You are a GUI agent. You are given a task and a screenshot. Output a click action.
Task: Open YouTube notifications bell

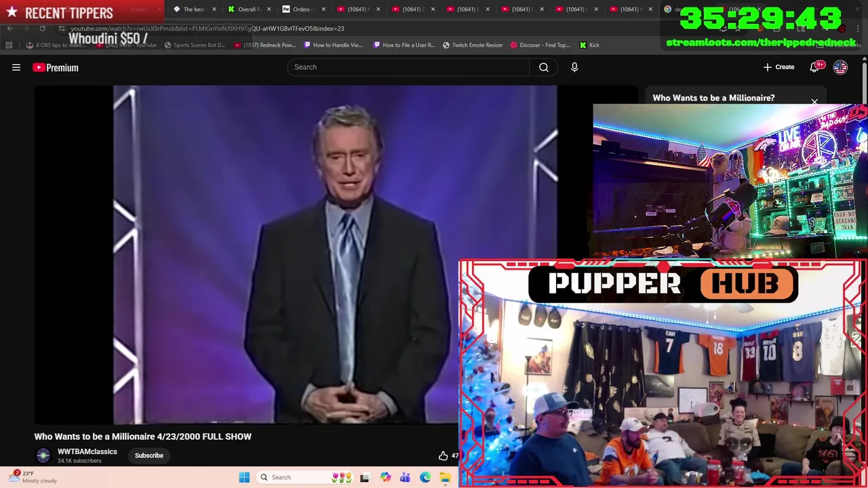tap(816, 66)
